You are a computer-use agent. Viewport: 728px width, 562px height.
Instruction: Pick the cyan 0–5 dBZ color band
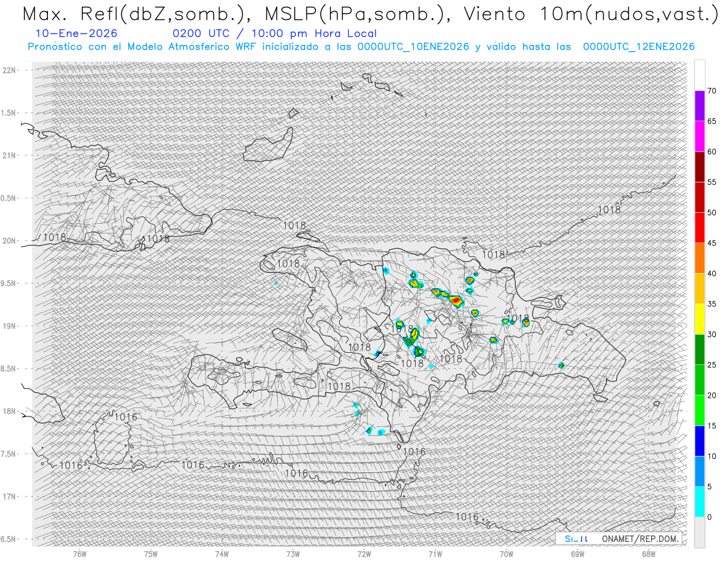pos(699,501)
